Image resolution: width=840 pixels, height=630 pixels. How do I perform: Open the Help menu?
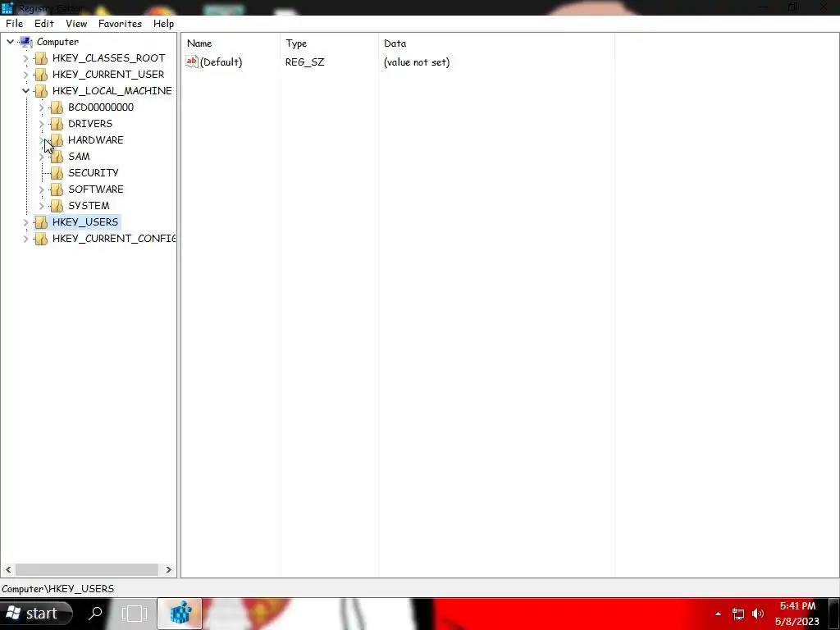click(x=163, y=24)
